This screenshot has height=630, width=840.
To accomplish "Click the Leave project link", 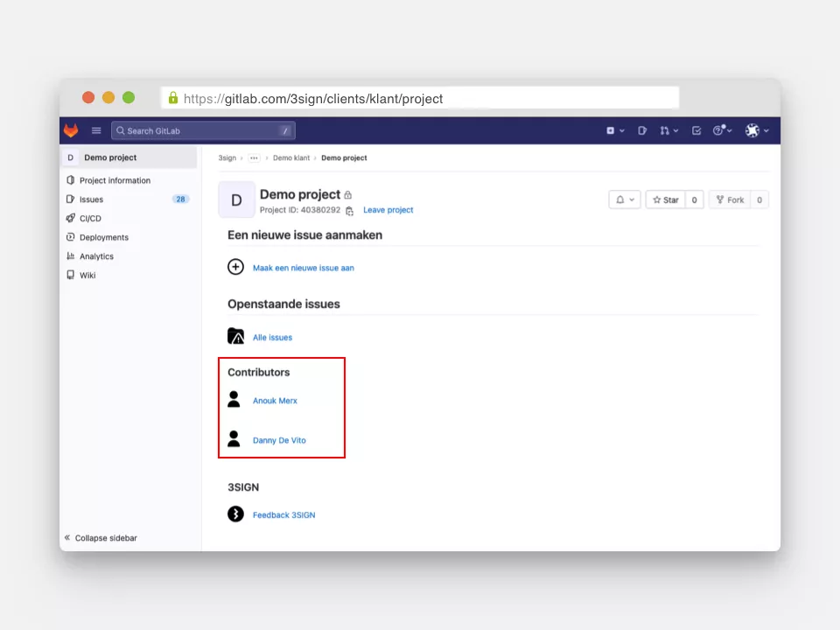I will 388,210.
